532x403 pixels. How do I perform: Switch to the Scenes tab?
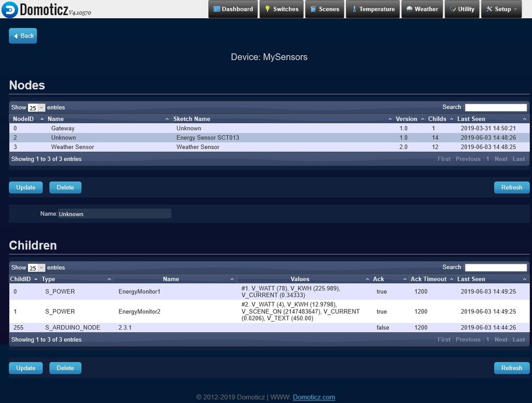coord(325,9)
